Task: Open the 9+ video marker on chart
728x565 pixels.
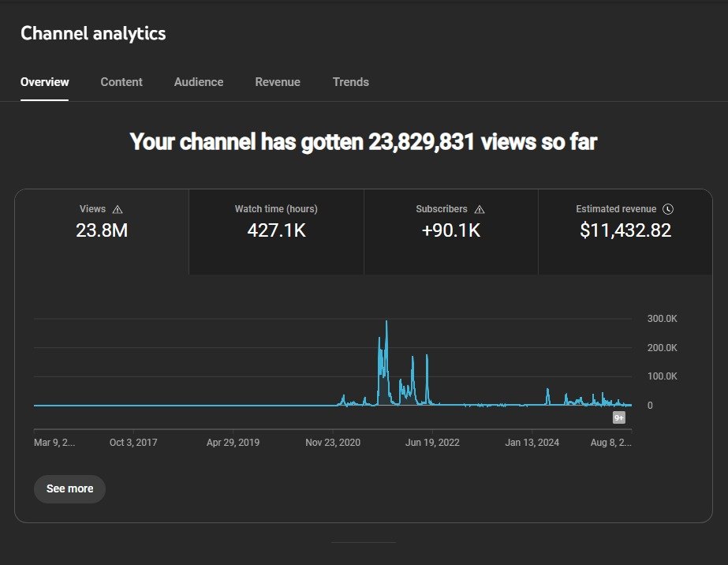Action: pyautogui.click(x=619, y=417)
